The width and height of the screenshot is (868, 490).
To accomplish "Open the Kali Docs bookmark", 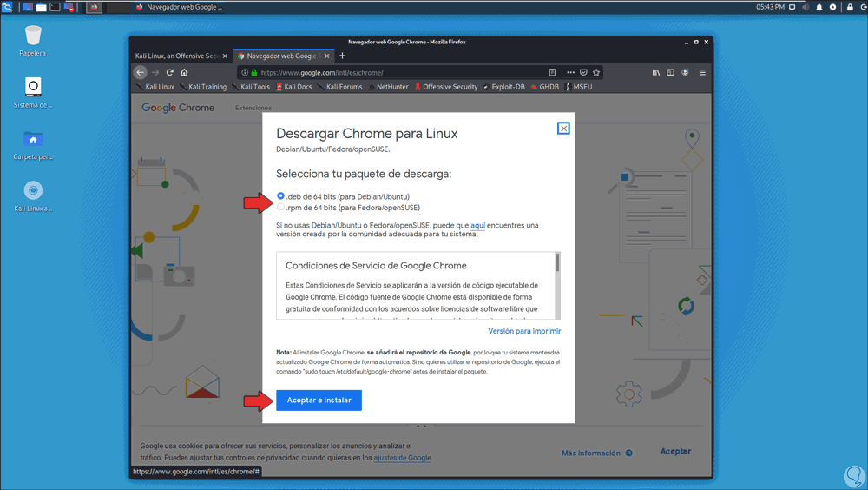I will 294,87.
